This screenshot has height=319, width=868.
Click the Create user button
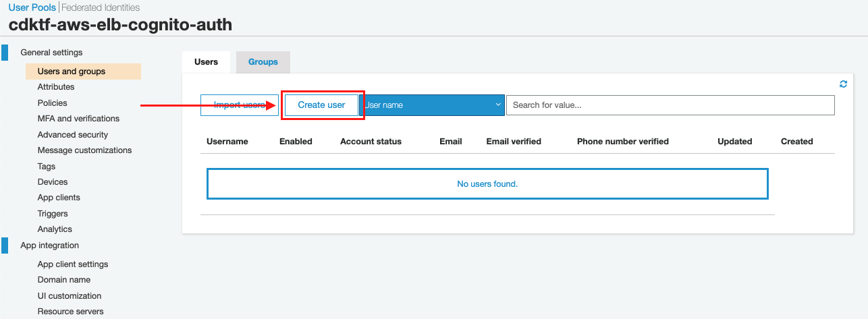pos(321,105)
